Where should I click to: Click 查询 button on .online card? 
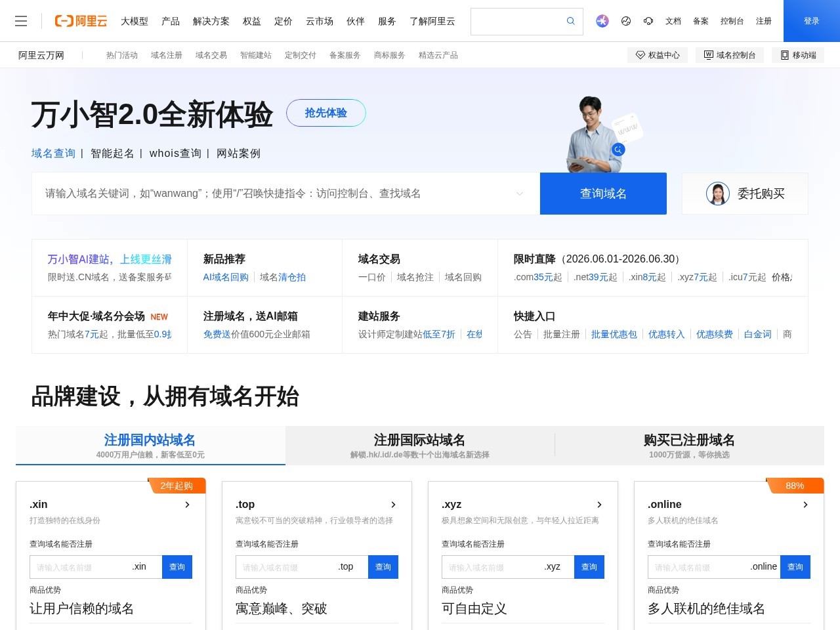click(795, 567)
